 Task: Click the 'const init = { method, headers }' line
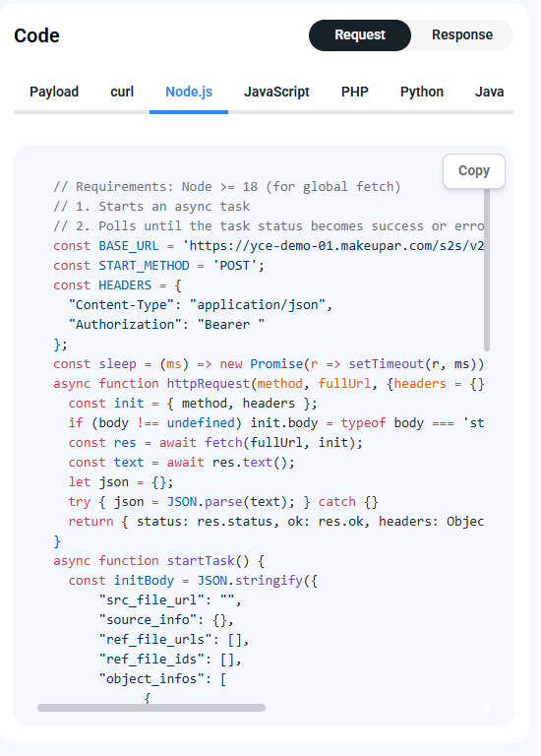tap(193, 403)
